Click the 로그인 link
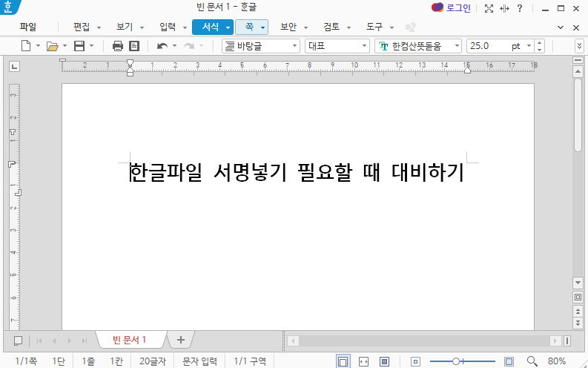This screenshot has height=368, width=588. [458, 8]
